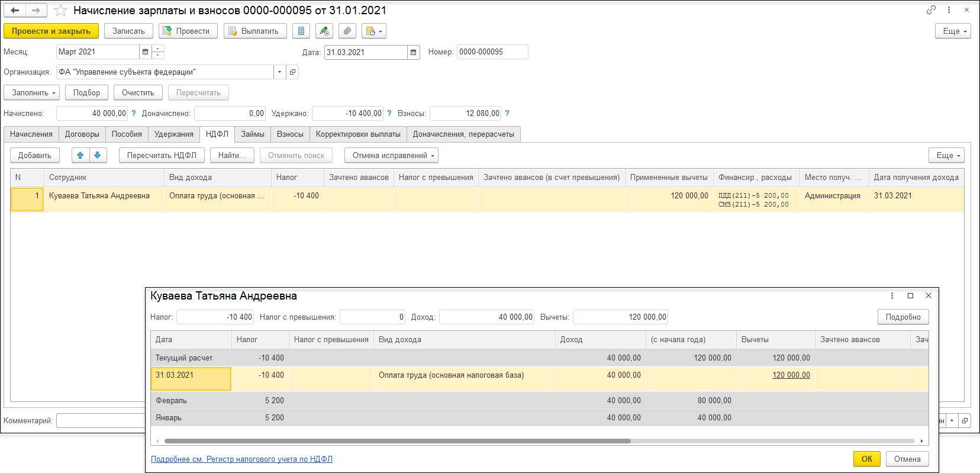Move selected row down with the blue arrow
Viewport: 980px width, 473px height.
[x=98, y=156]
